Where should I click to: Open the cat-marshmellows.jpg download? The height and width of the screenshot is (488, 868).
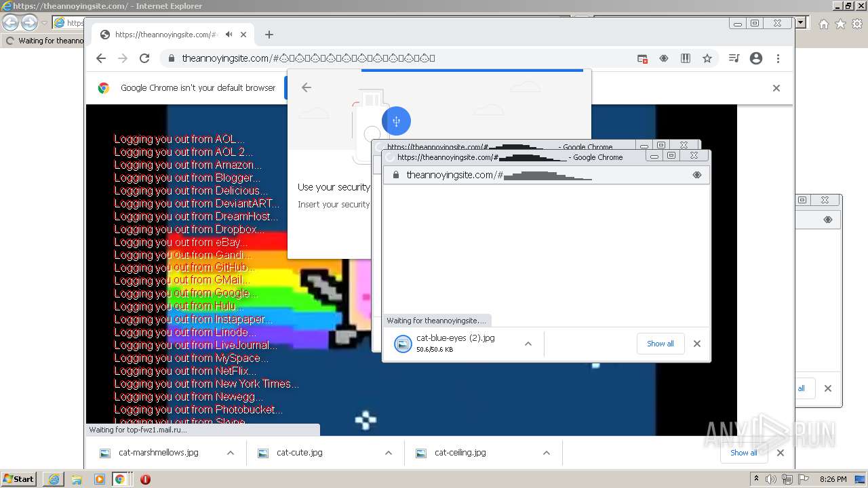[x=159, y=453]
